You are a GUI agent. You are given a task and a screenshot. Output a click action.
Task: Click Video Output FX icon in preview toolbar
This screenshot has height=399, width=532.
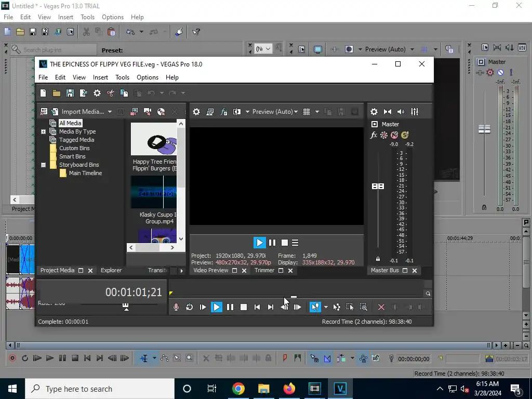tap(223, 112)
